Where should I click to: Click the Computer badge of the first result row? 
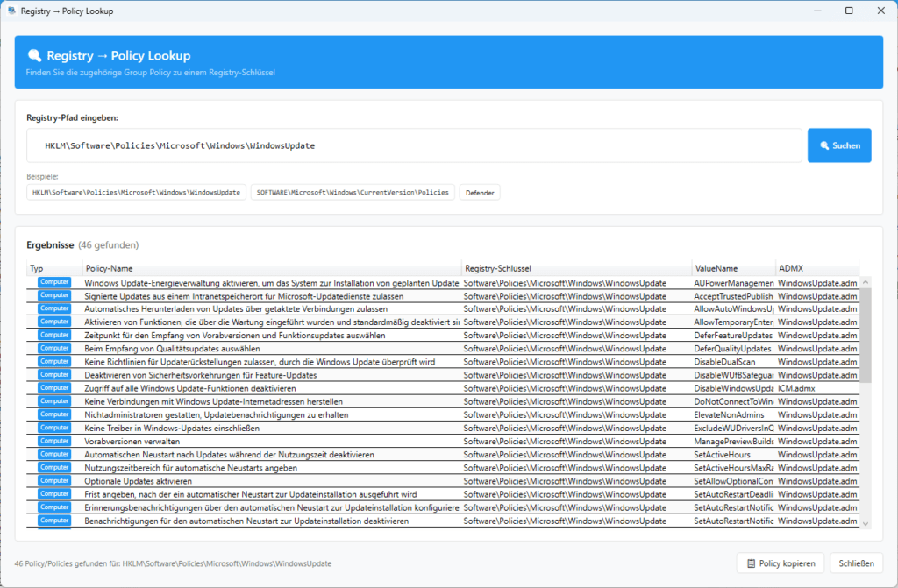pyautogui.click(x=53, y=281)
